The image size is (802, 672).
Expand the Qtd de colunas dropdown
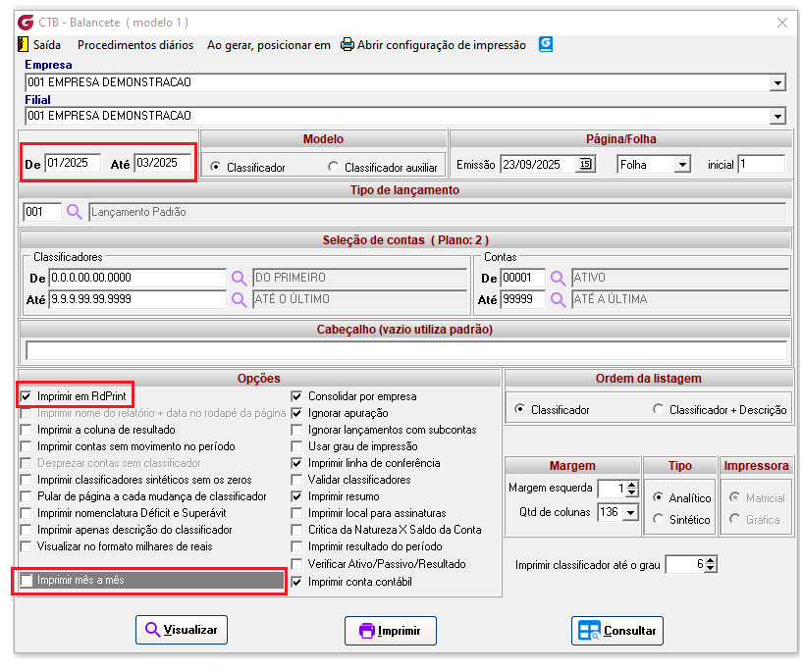click(x=630, y=512)
